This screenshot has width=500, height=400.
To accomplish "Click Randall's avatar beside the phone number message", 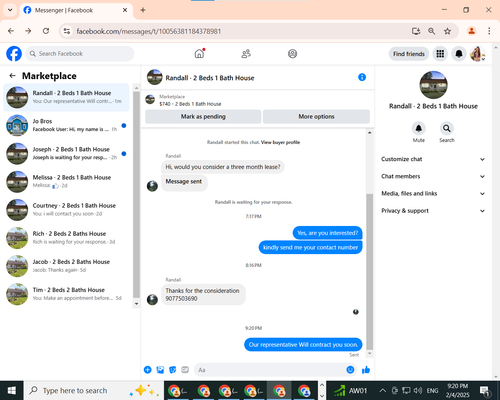I will pyautogui.click(x=152, y=299).
